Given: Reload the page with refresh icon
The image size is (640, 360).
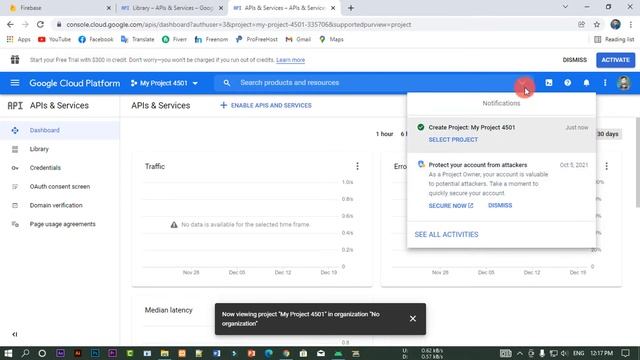Looking at the screenshot, I should [40, 24].
